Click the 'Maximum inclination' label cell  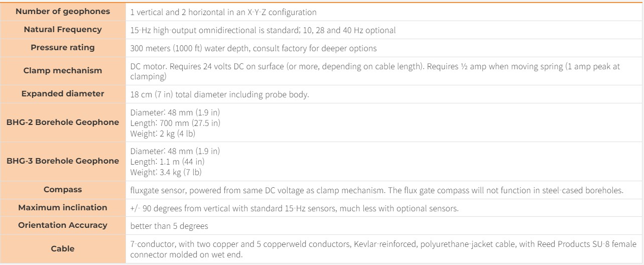[x=63, y=207]
